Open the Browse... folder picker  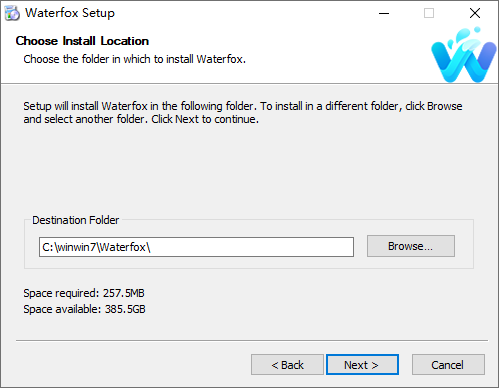[x=411, y=246]
